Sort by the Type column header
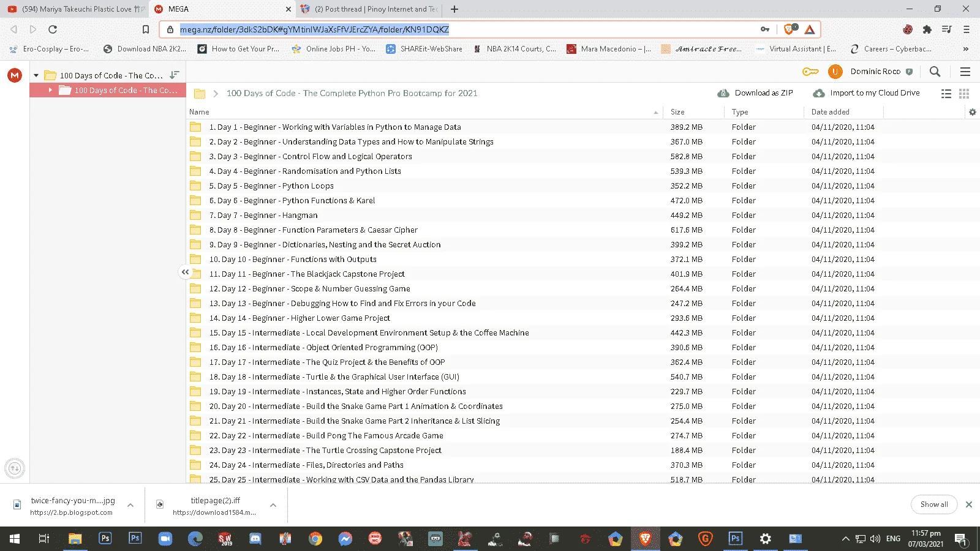 point(740,112)
